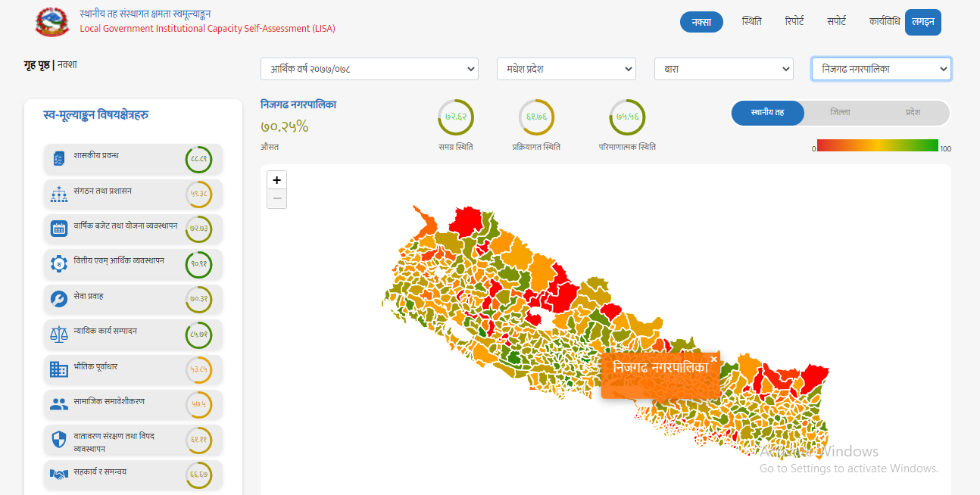Image resolution: width=980 pixels, height=495 pixels.
Task: Click the संगठन तथा प्रशासन org-chart icon
Action: (x=59, y=195)
